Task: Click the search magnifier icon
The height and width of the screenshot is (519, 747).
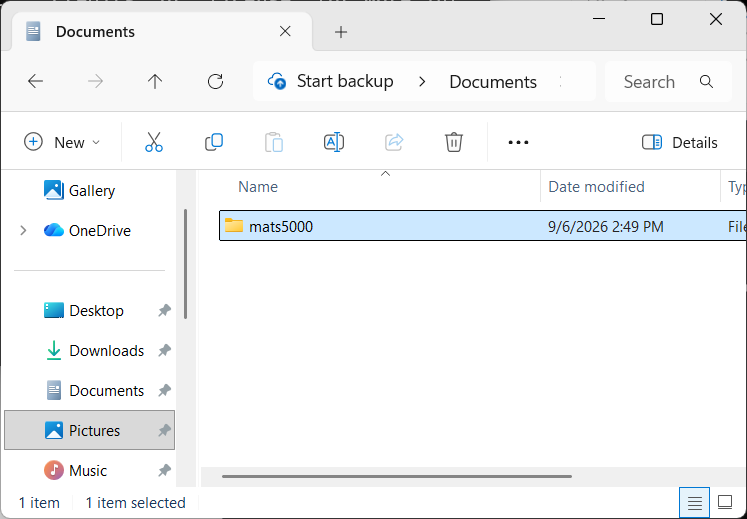Action: (x=706, y=81)
